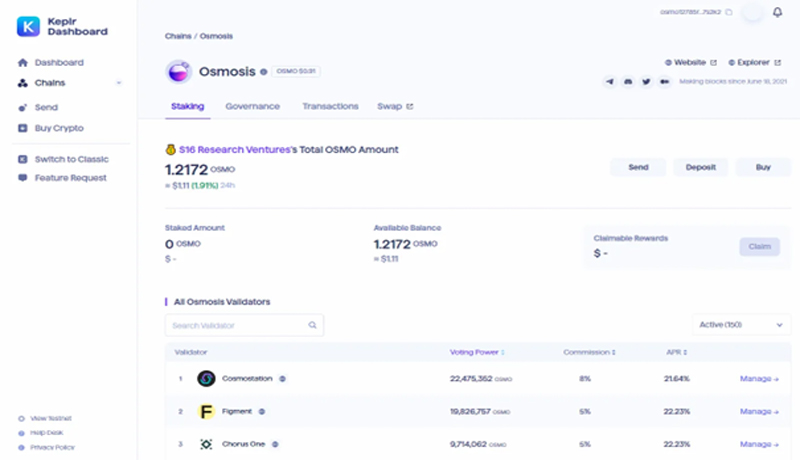Copy the wallet address via copy icon
The image size is (800, 460).
pyautogui.click(x=729, y=12)
